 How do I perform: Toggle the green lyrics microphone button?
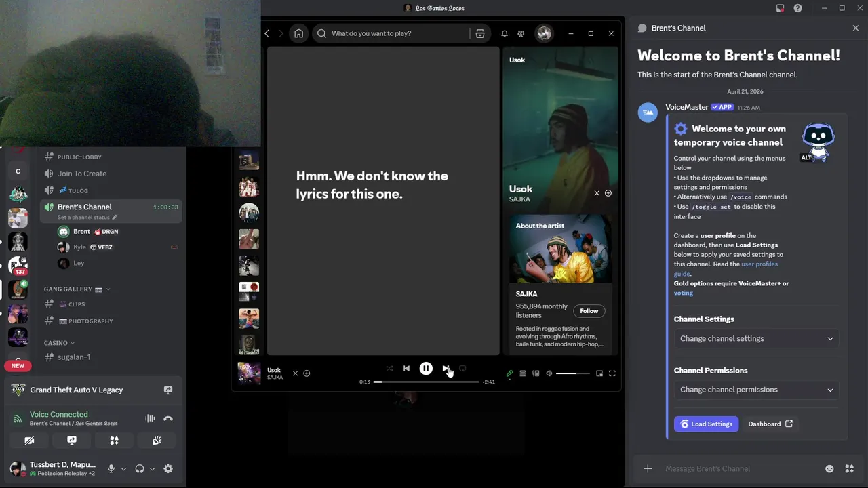(509, 373)
